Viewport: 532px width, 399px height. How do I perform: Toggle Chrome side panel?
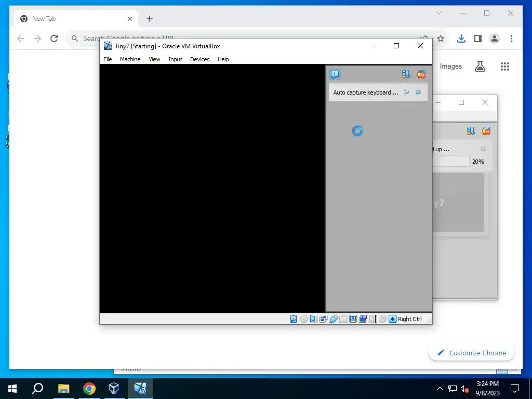[478, 38]
